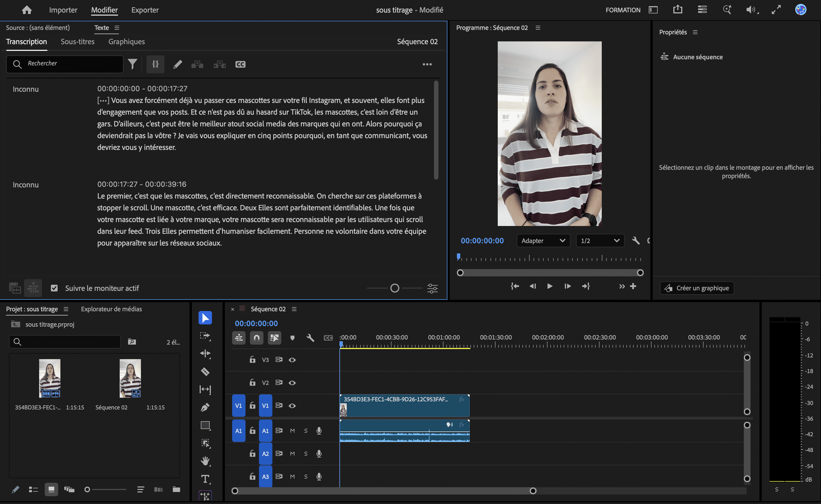Select the video clip 354BD3E3-FEC1 on V1

(x=405, y=405)
